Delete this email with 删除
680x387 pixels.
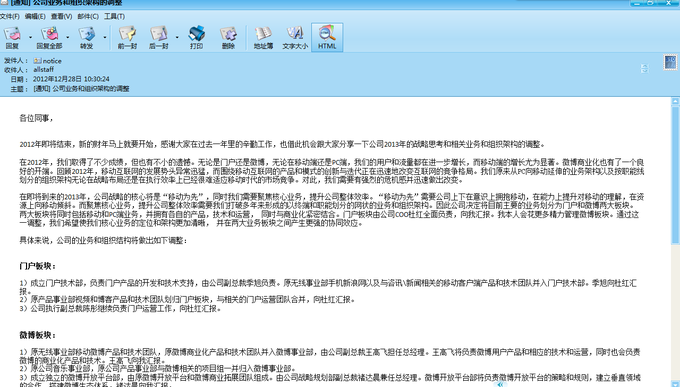coord(228,37)
